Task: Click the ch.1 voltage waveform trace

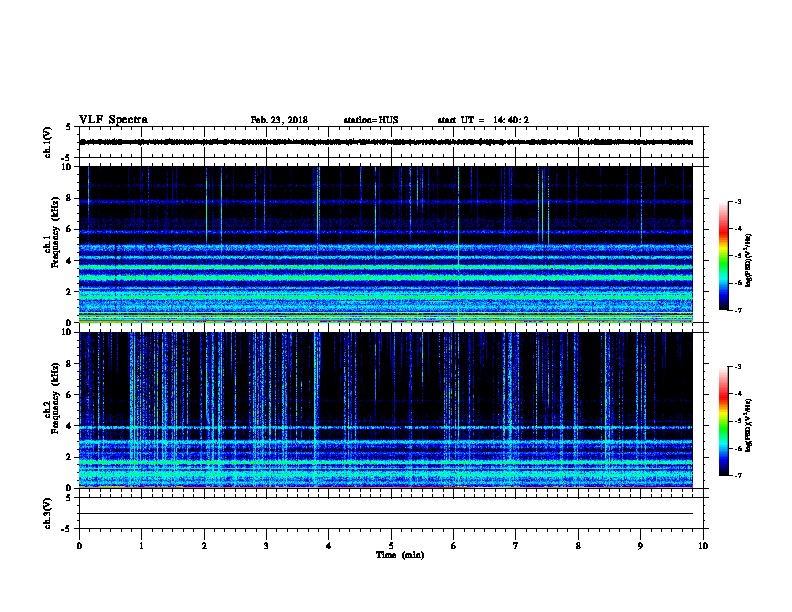Action: click(x=386, y=142)
